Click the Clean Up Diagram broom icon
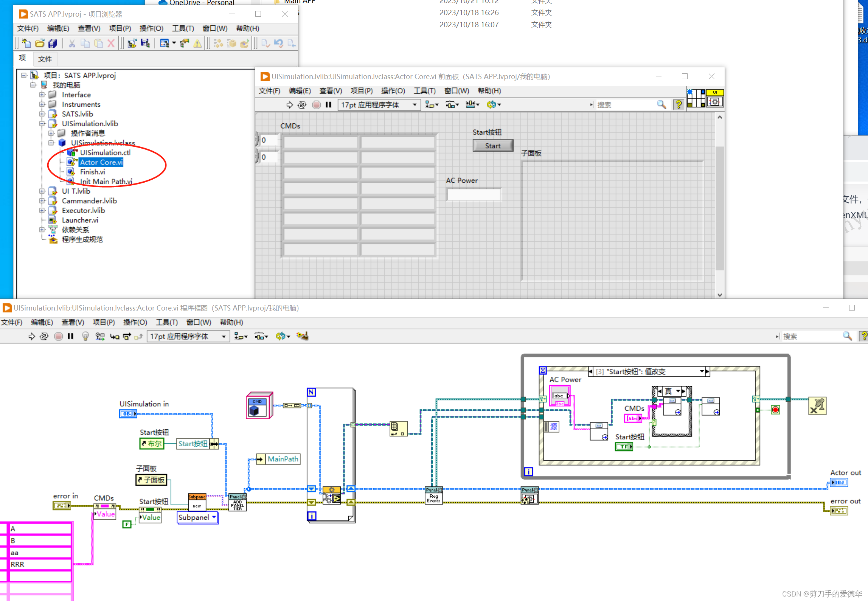Viewport: 868px width, 601px height. pyautogui.click(x=302, y=336)
